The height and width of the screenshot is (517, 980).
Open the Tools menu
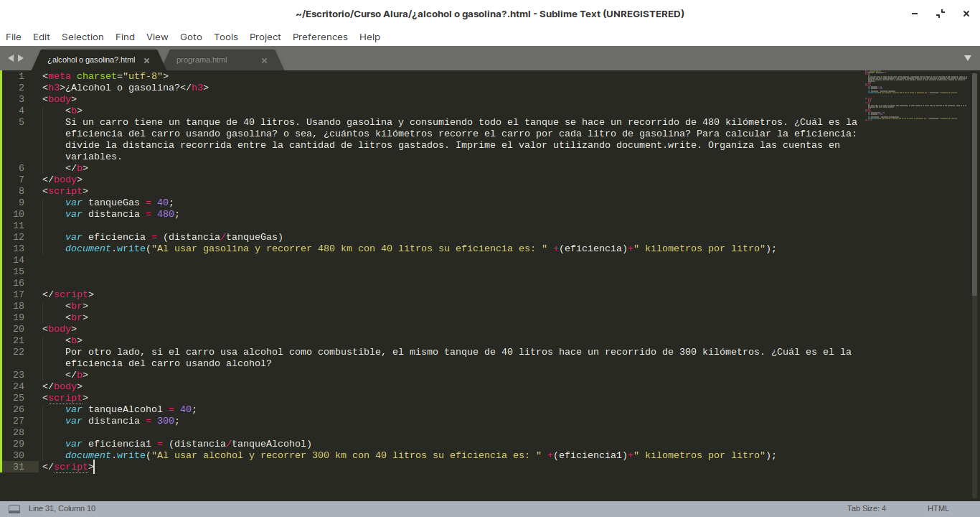pos(226,37)
